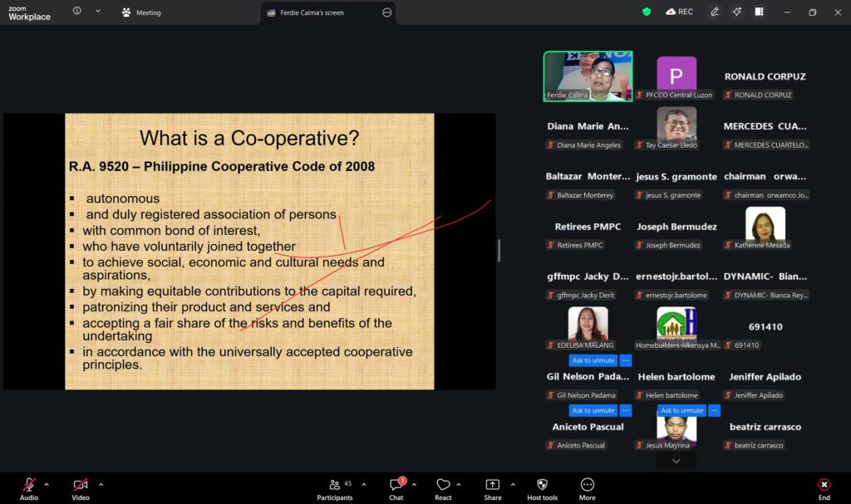Open the Chat panel
851x504 pixels.
coord(396,485)
